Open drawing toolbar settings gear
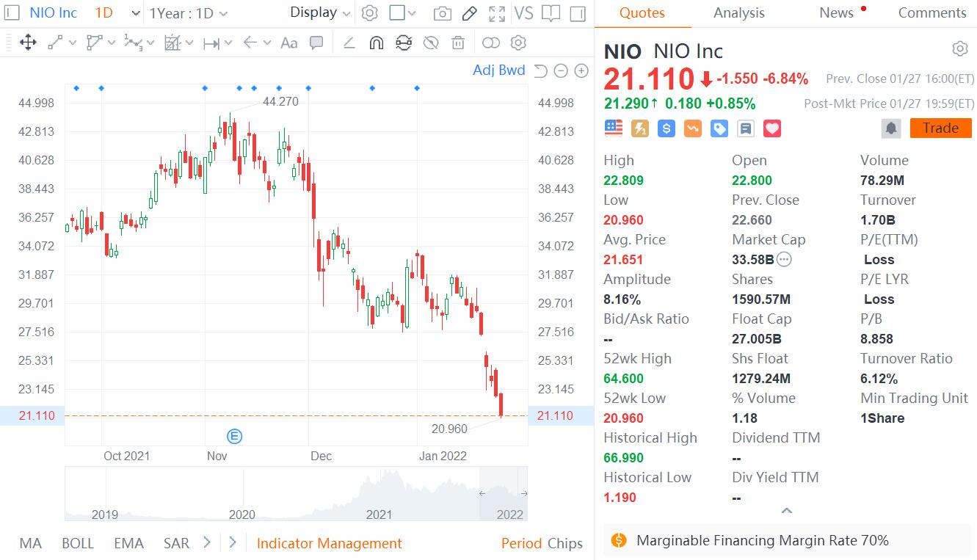 (518, 43)
